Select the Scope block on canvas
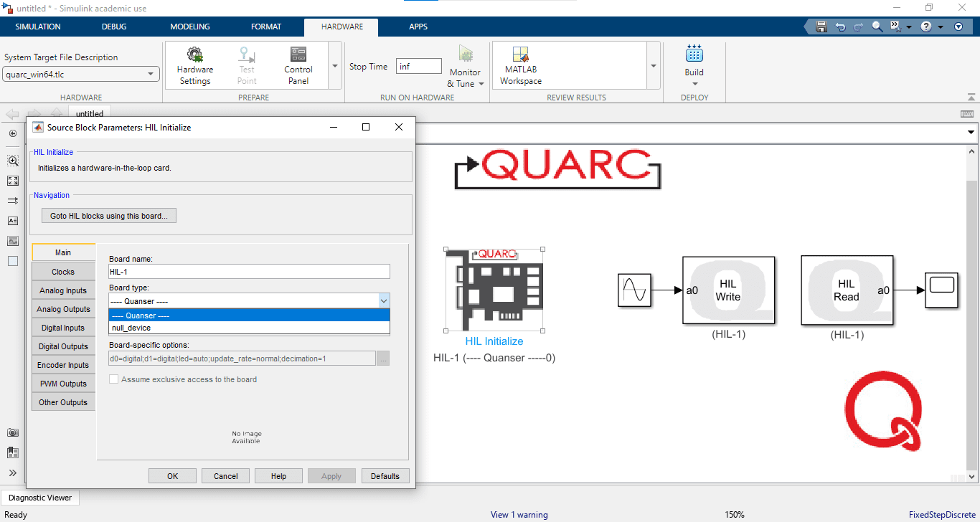The image size is (980, 522). tap(941, 290)
